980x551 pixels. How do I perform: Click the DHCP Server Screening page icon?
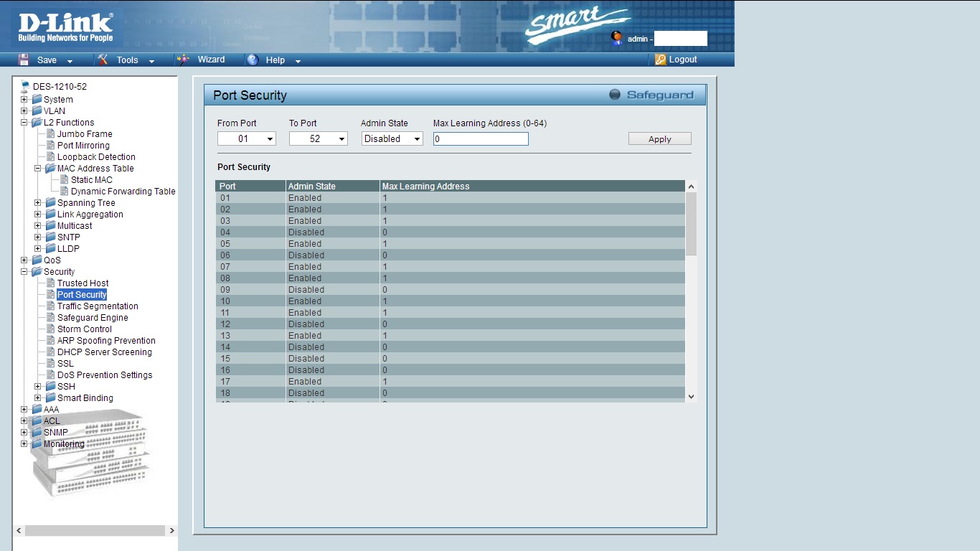[x=50, y=352]
